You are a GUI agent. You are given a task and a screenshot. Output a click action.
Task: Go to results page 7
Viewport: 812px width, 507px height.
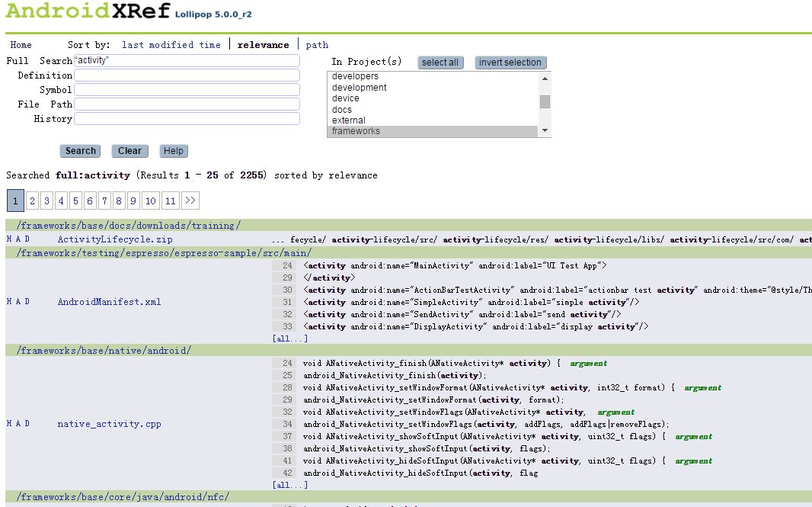104,201
